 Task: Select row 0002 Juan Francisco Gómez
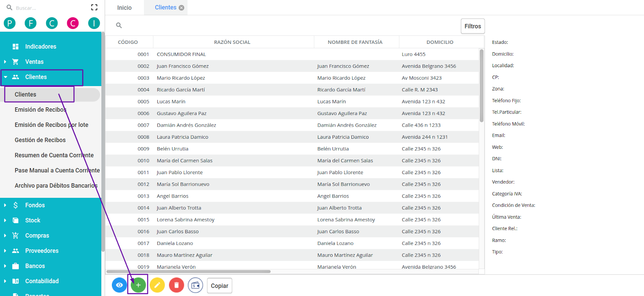coord(292,66)
